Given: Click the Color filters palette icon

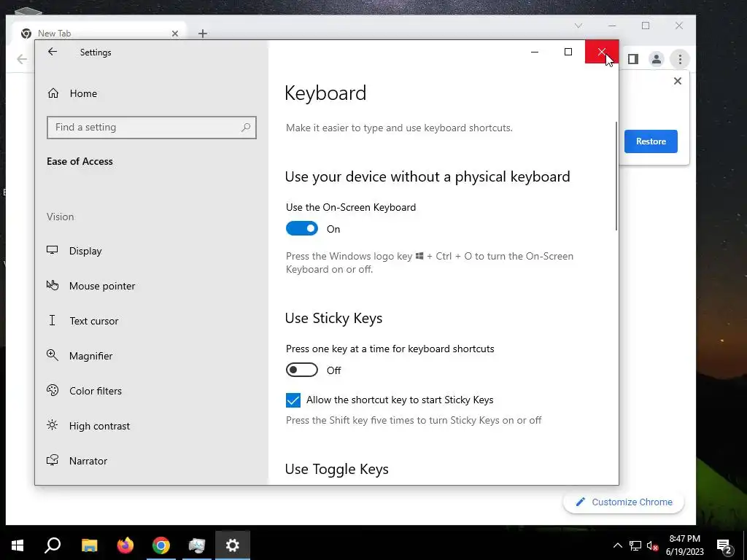Looking at the screenshot, I should [x=53, y=391].
